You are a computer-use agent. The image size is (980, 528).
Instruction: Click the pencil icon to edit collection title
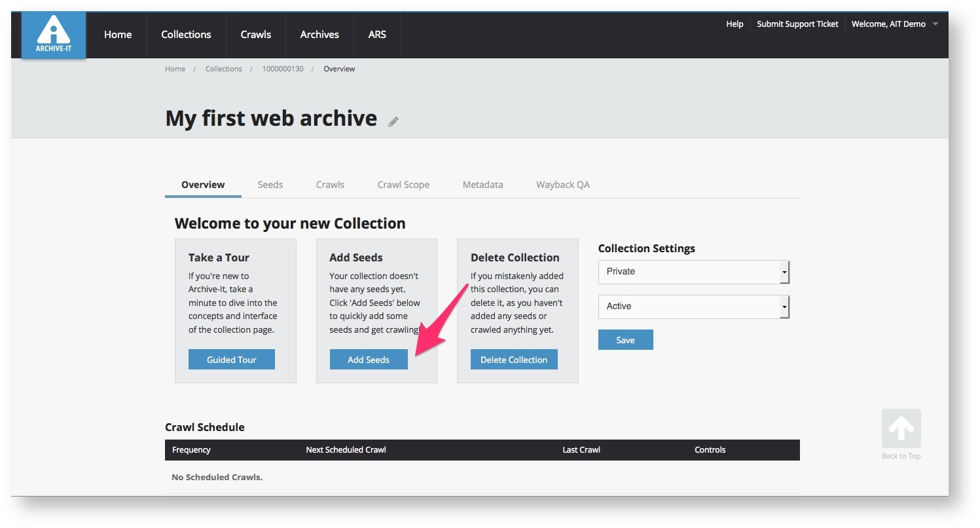pos(393,121)
